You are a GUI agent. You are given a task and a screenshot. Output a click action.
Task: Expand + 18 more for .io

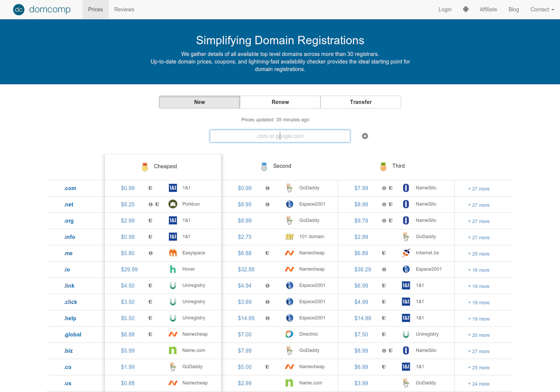tap(479, 270)
